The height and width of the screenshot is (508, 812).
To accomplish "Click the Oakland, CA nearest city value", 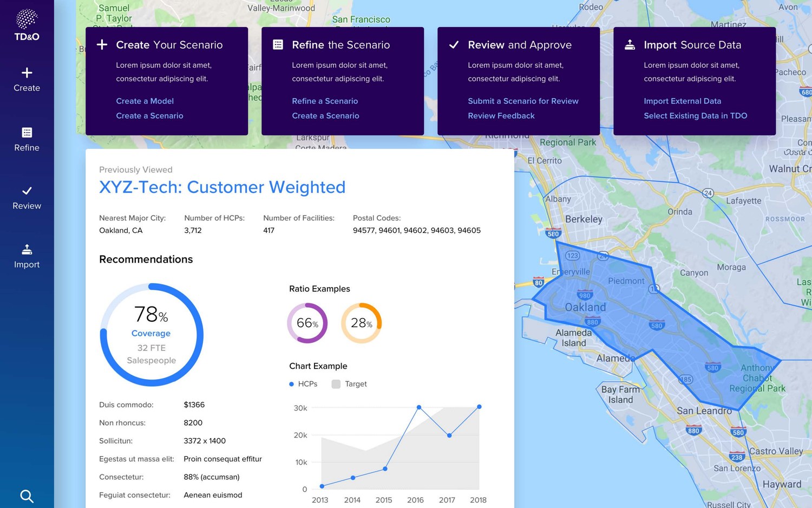I will point(121,230).
